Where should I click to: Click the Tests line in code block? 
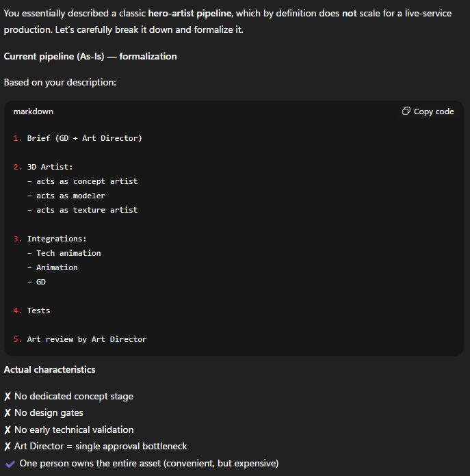(38, 310)
